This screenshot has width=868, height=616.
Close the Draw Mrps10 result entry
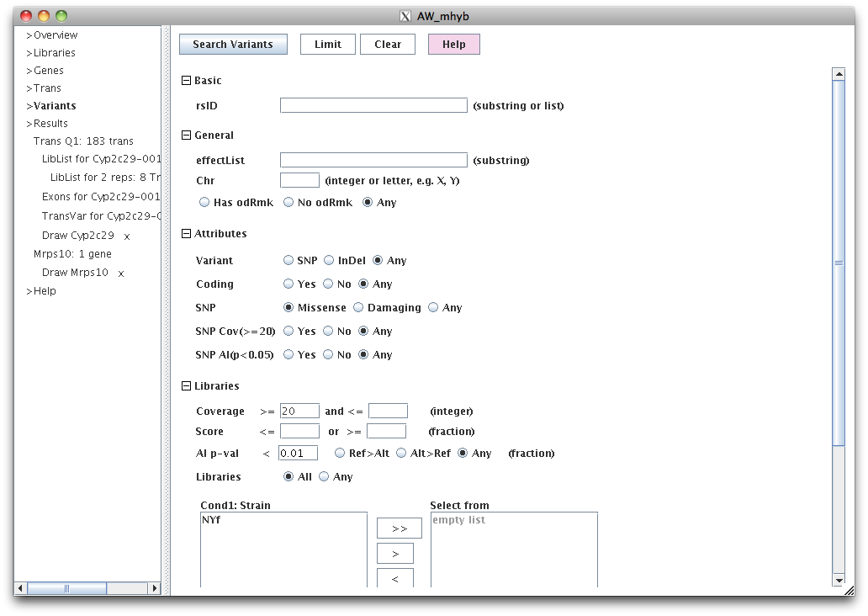(x=121, y=273)
